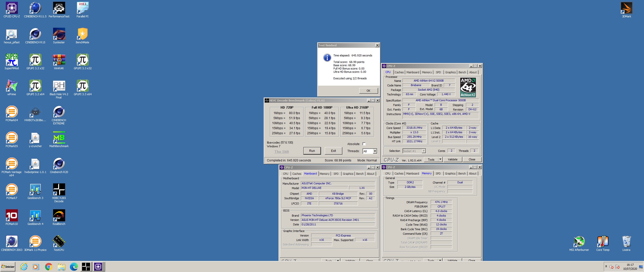Open 3DMark desktop icon
The image size is (644, 272).
coord(626,10)
